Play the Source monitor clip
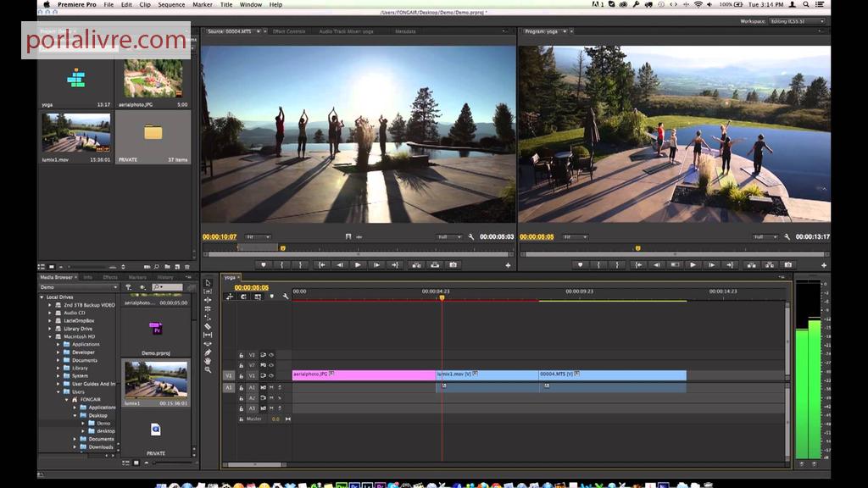 pyautogui.click(x=358, y=265)
